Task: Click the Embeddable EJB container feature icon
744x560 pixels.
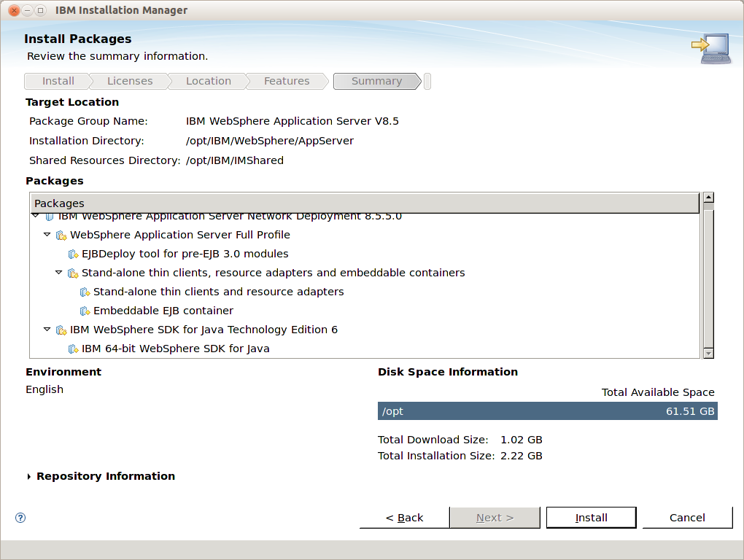Action: [85, 311]
